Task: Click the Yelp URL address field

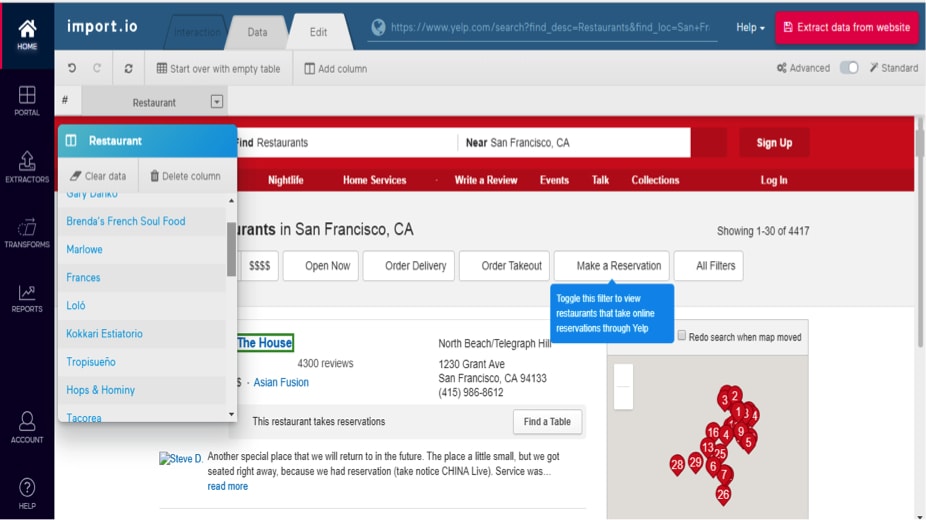Action: [550, 27]
